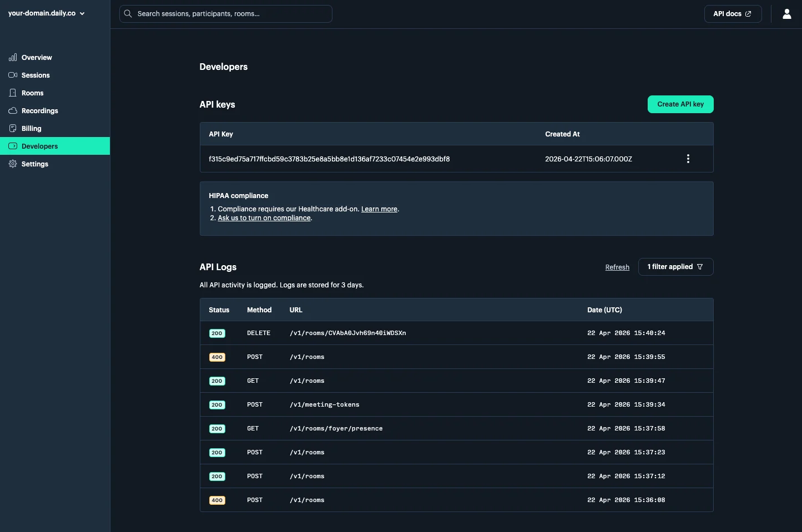Click the Sessions camera icon

(13, 75)
